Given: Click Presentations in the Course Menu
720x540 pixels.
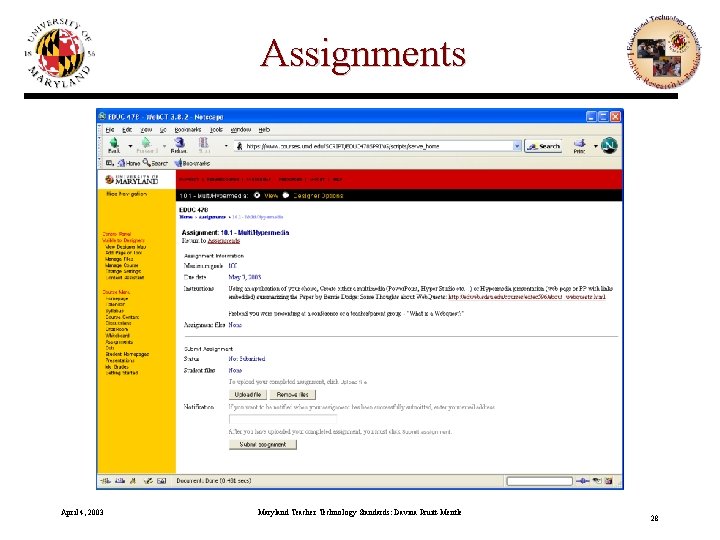Looking at the screenshot, I should point(120,360).
